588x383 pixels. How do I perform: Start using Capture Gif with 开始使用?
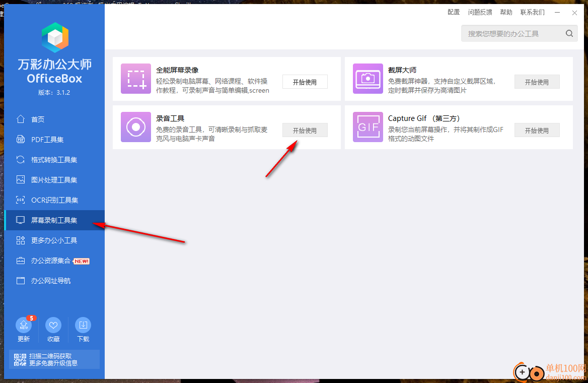point(537,131)
